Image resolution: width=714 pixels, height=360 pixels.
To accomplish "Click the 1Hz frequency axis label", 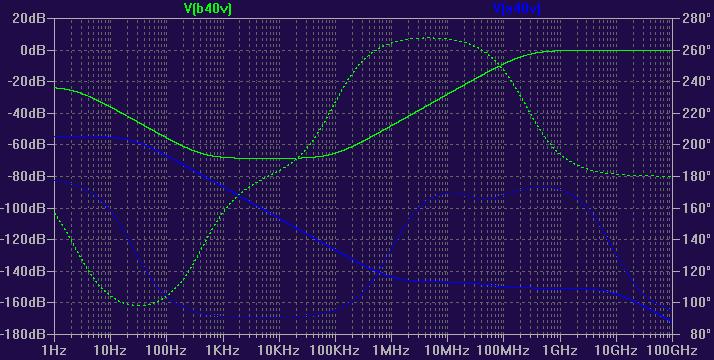I will click(x=54, y=350).
